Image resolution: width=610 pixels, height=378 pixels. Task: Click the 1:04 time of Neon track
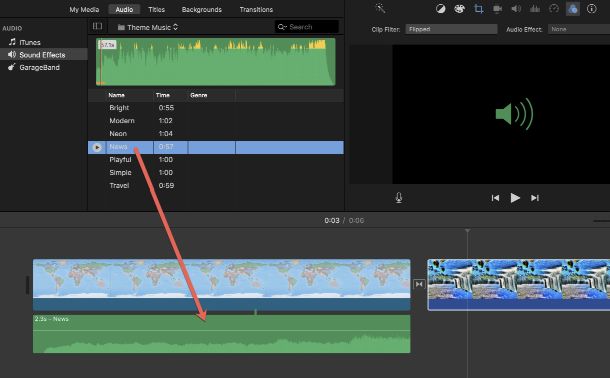click(x=165, y=133)
